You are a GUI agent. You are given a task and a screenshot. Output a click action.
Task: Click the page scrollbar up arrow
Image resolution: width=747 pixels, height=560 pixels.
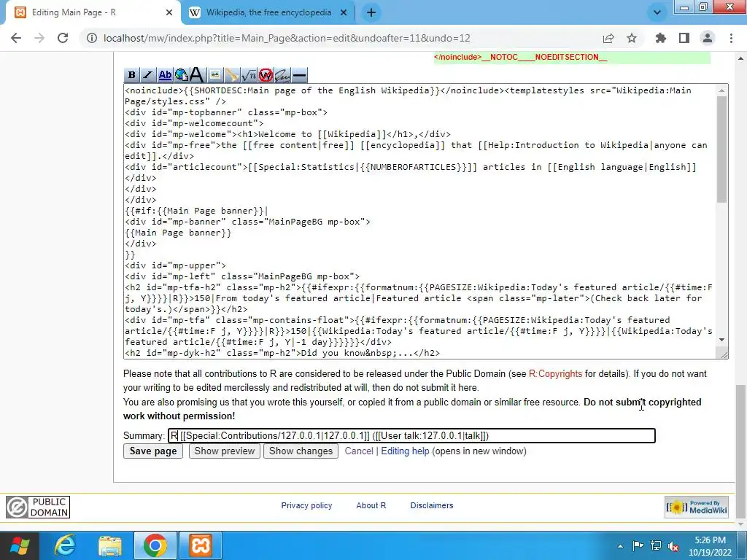point(741,58)
